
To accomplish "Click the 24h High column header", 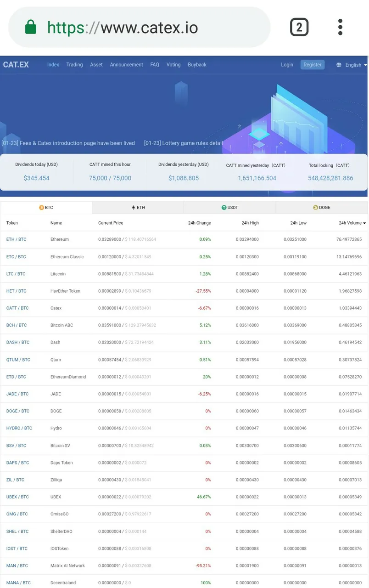I will pyautogui.click(x=250, y=223).
